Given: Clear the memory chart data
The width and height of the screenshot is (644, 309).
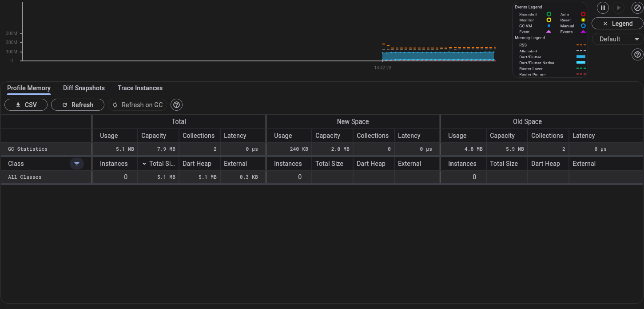Looking at the screenshot, I should click(x=637, y=8).
